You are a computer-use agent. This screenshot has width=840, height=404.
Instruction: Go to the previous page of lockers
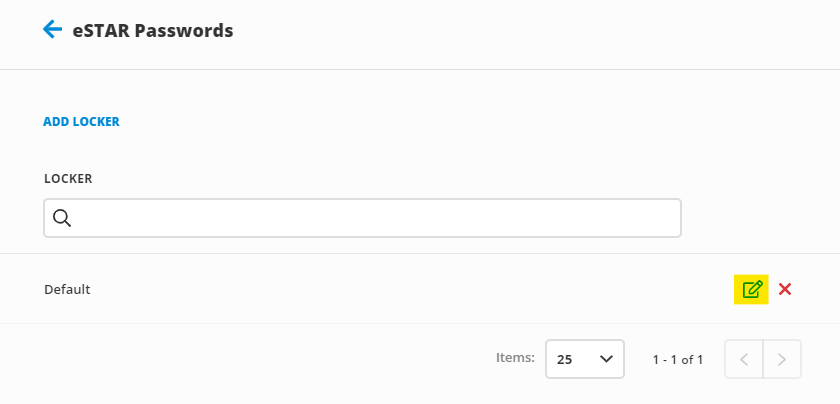pyautogui.click(x=743, y=359)
